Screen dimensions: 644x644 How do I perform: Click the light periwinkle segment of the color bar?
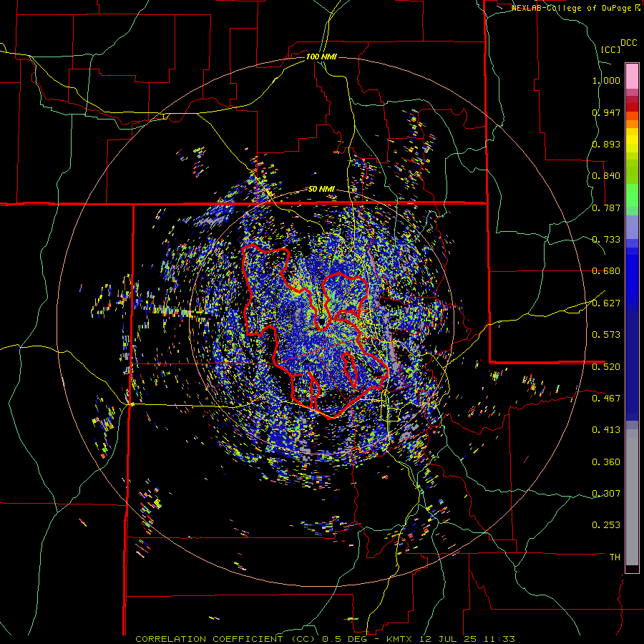[632, 228]
